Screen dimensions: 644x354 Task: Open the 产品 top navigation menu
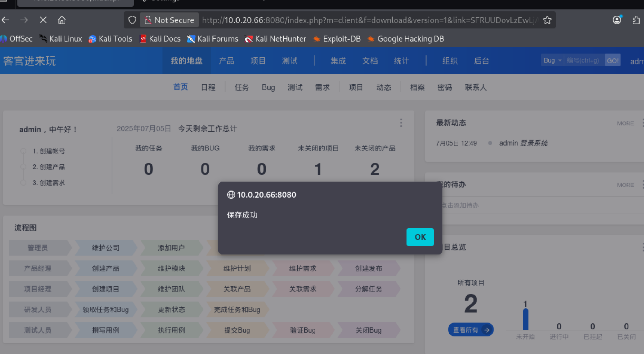(x=226, y=61)
